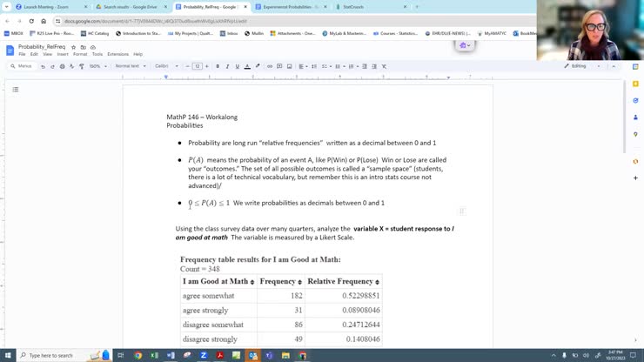Open the Calibri font dropdown
The image size is (644, 362).
tap(166, 66)
